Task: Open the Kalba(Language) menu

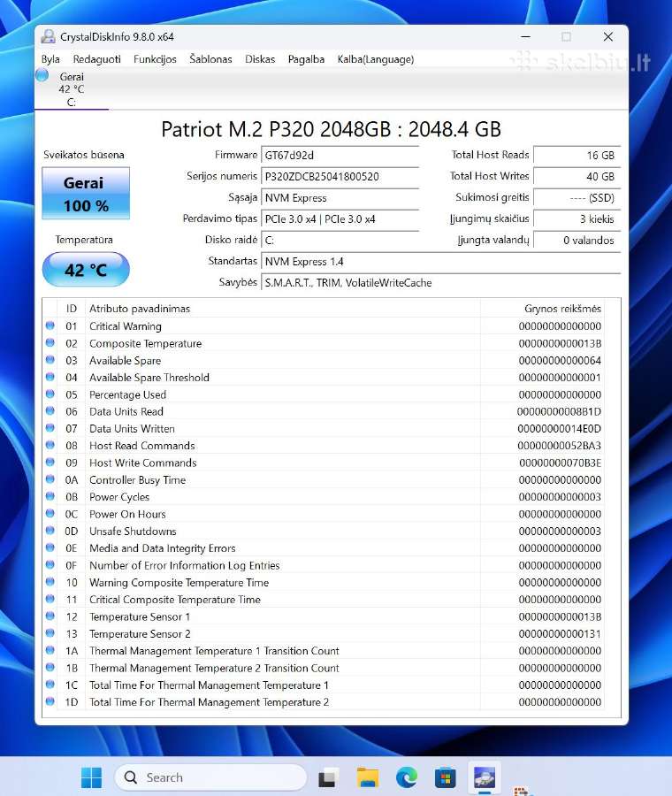Action: [x=376, y=59]
